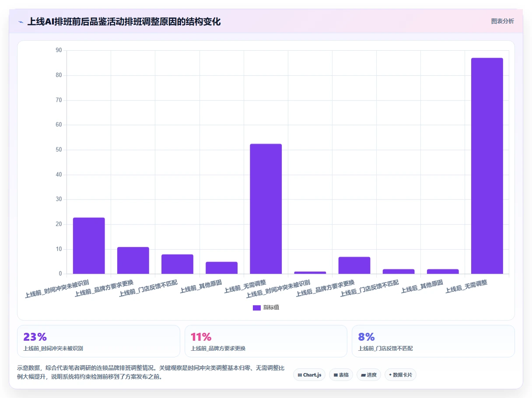Viewport: 532px width, 398px height.
Task: Click the 上线后_其他原因 bar
Action: point(443,272)
